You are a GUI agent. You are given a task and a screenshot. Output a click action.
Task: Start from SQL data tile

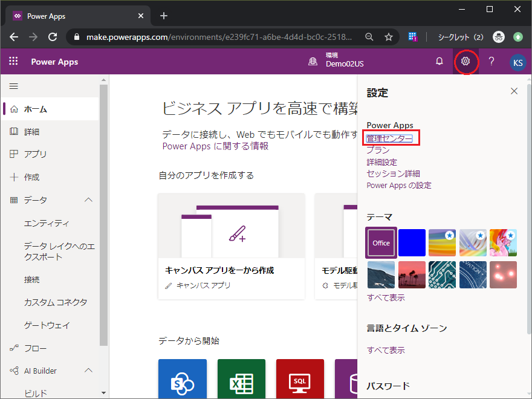tap(300, 379)
